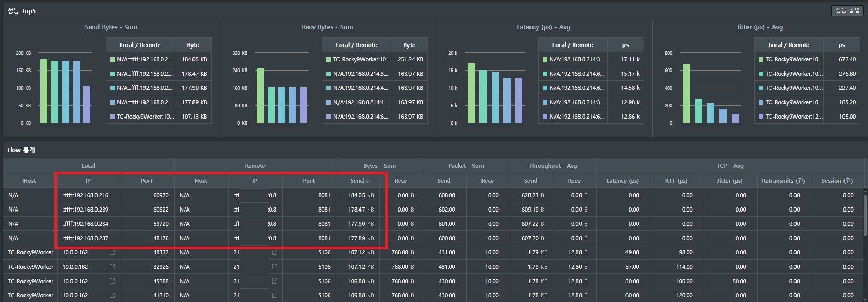
Task: Click the tallest green bar in the Jitter chart
Action: pos(686,94)
